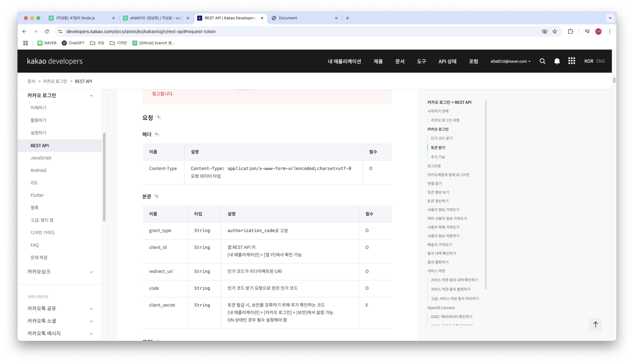Open the apps grid in bookmarks bar
The width and height of the screenshot is (634, 364).
(25, 43)
